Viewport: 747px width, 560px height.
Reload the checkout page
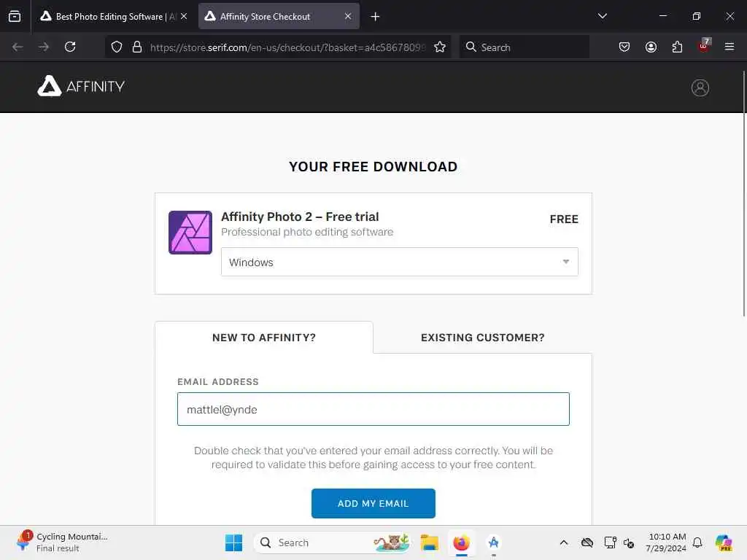tap(70, 47)
